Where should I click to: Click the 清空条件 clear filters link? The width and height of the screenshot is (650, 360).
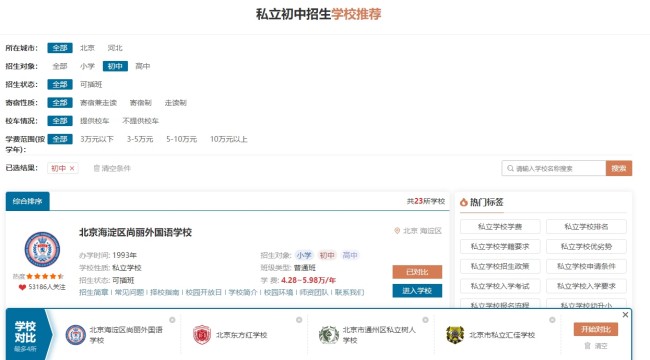tap(112, 168)
